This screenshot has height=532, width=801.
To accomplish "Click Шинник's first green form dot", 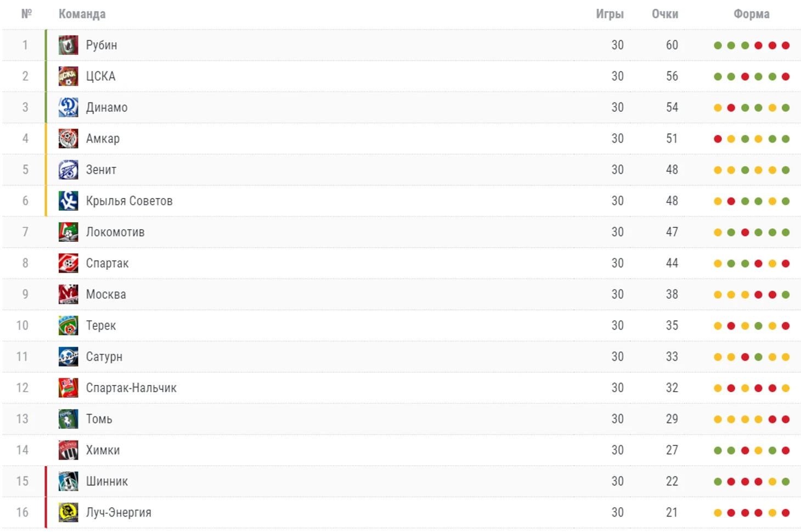I will pyautogui.click(x=718, y=482).
